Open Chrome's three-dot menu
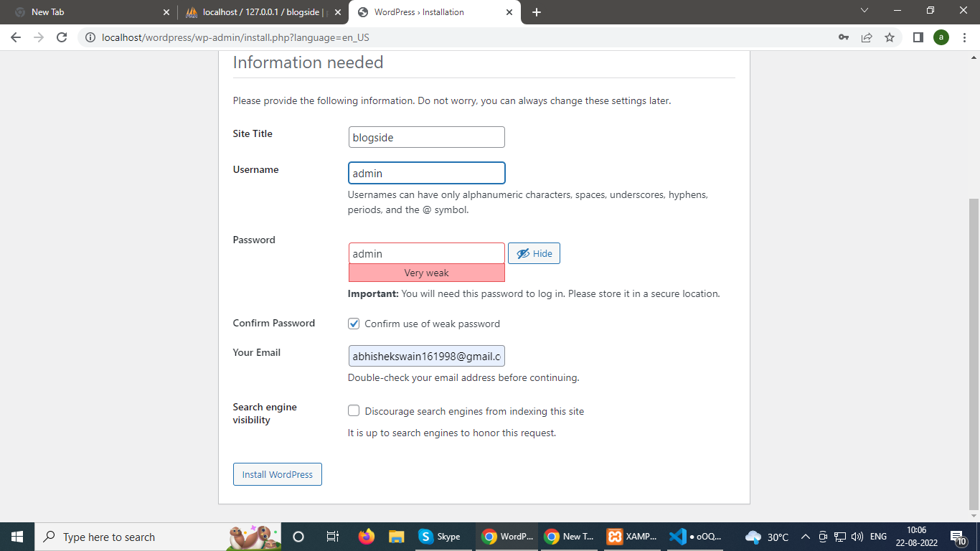 click(x=963, y=37)
